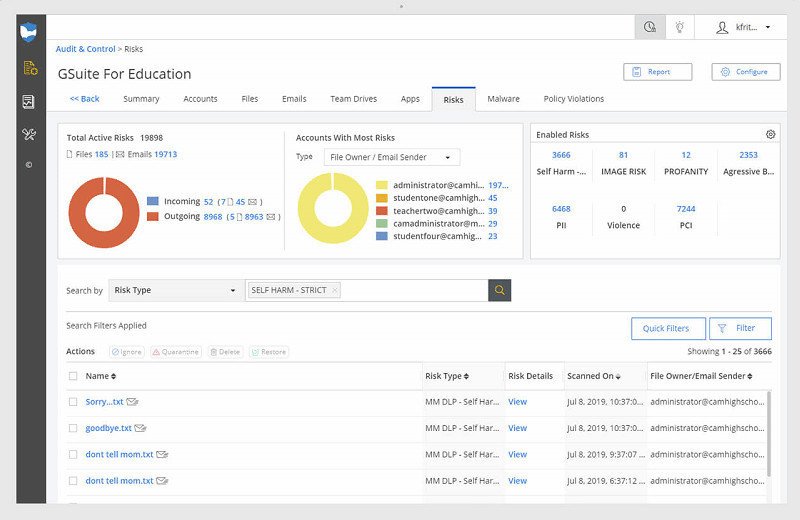Sort by Name column arrows
The height and width of the screenshot is (520, 800).
(x=113, y=376)
